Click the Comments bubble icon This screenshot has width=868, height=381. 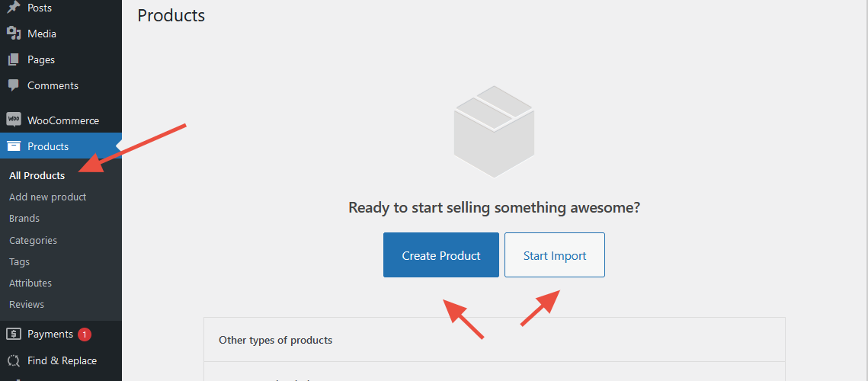pyautogui.click(x=13, y=85)
